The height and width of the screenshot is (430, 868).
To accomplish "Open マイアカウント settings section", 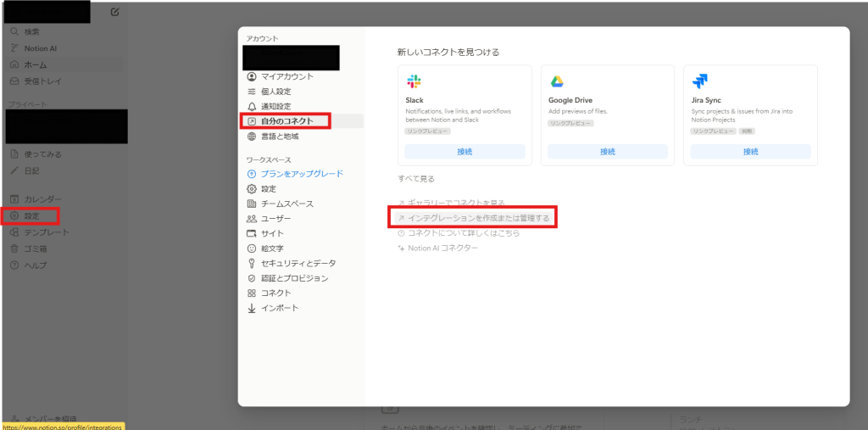I will click(x=287, y=76).
